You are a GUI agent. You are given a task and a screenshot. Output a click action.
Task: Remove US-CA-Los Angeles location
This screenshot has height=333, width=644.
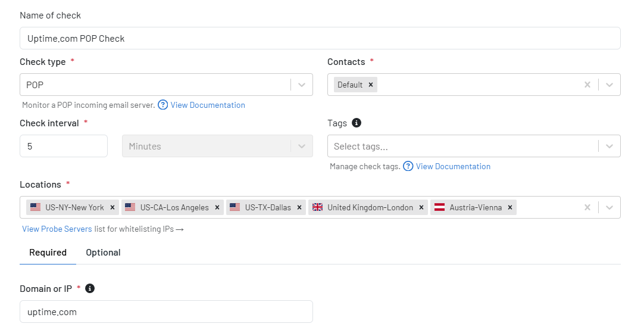click(217, 208)
